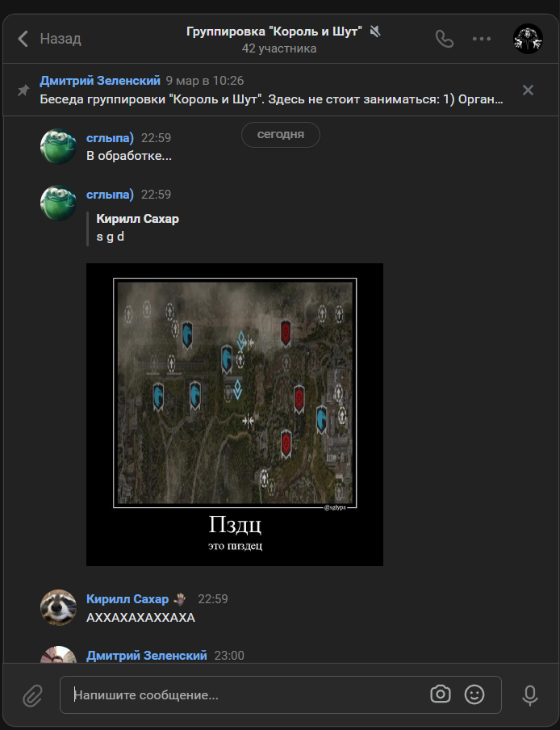Start a call with the phone icon

coord(444,39)
